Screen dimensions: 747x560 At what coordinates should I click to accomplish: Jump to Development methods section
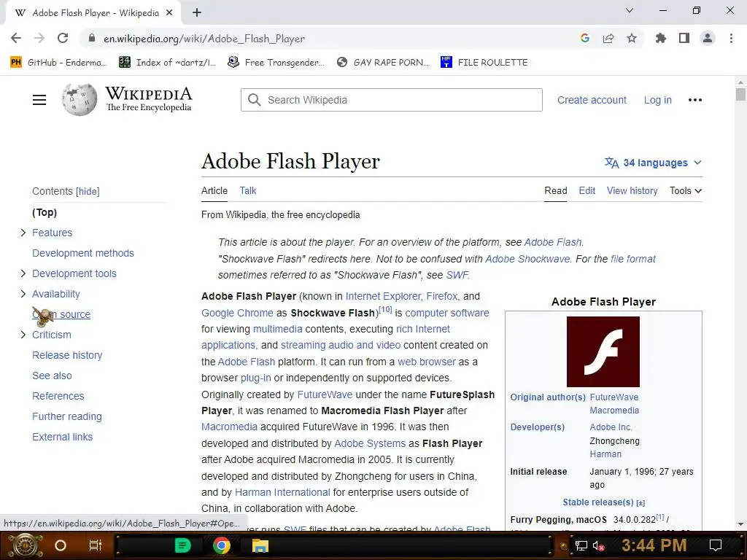point(83,253)
